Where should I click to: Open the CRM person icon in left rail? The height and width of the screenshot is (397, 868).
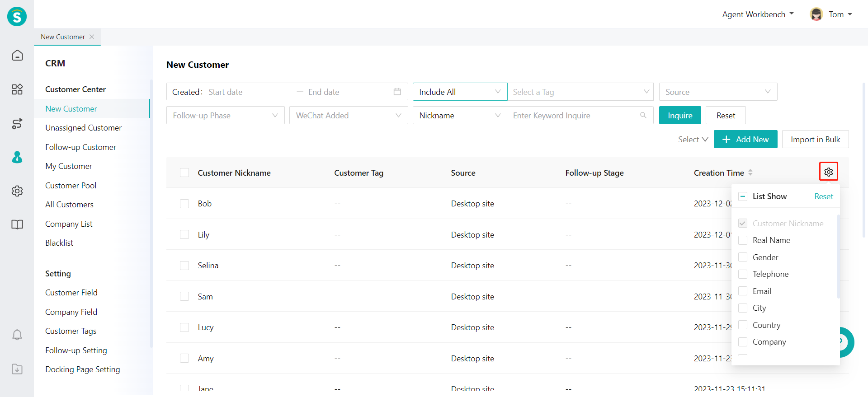click(17, 157)
